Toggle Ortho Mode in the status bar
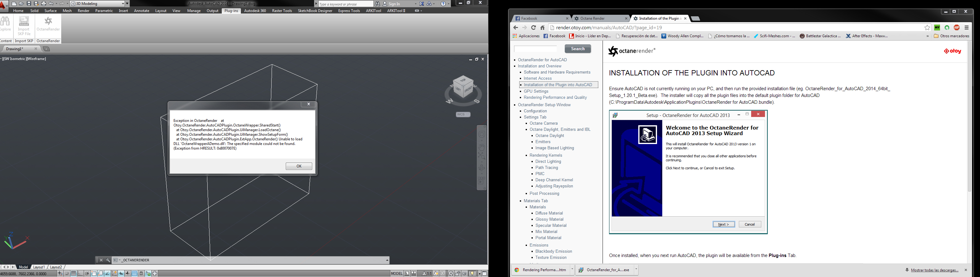980x277 pixels. 80,273
